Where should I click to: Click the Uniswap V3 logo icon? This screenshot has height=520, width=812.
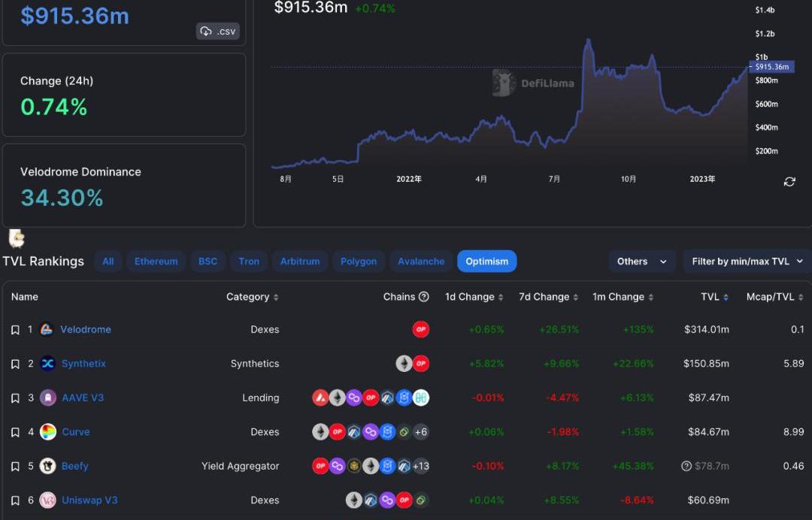tap(47, 500)
